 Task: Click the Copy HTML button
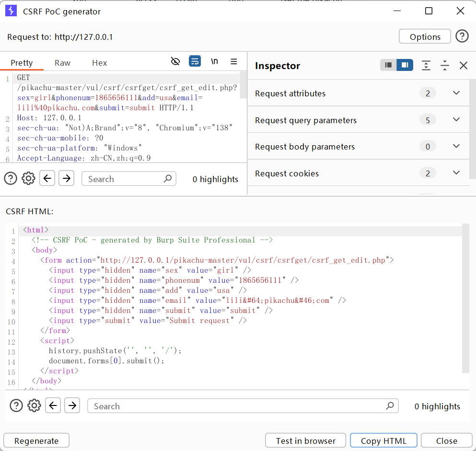coord(383,440)
